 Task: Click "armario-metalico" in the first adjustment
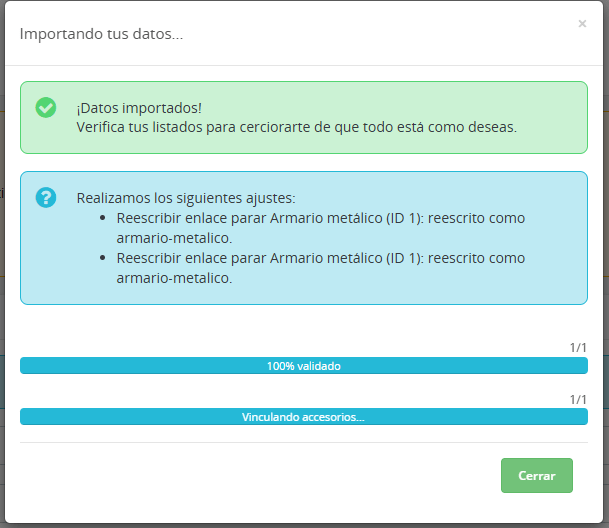point(174,238)
